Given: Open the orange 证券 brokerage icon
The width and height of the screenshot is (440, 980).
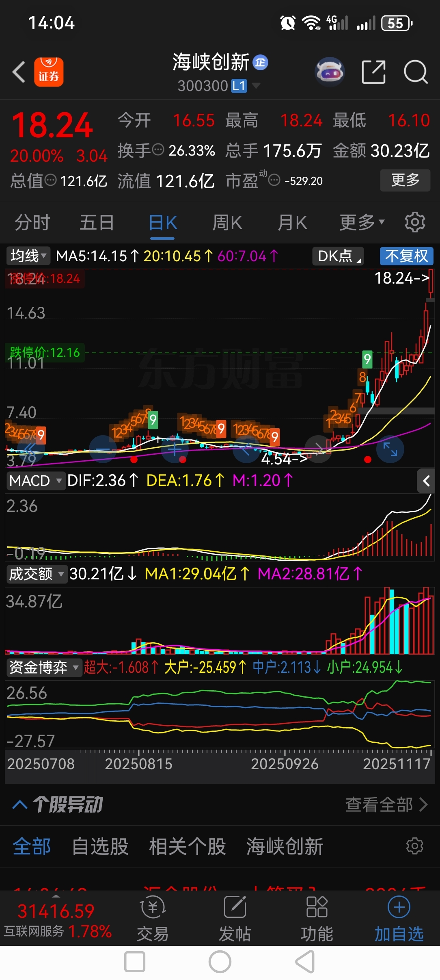Looking at the screenshot, I should point(49,72).
